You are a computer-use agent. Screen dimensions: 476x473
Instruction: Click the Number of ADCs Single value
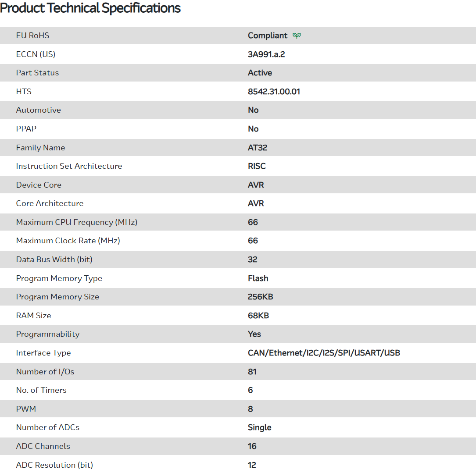click(x=259, y=427)
